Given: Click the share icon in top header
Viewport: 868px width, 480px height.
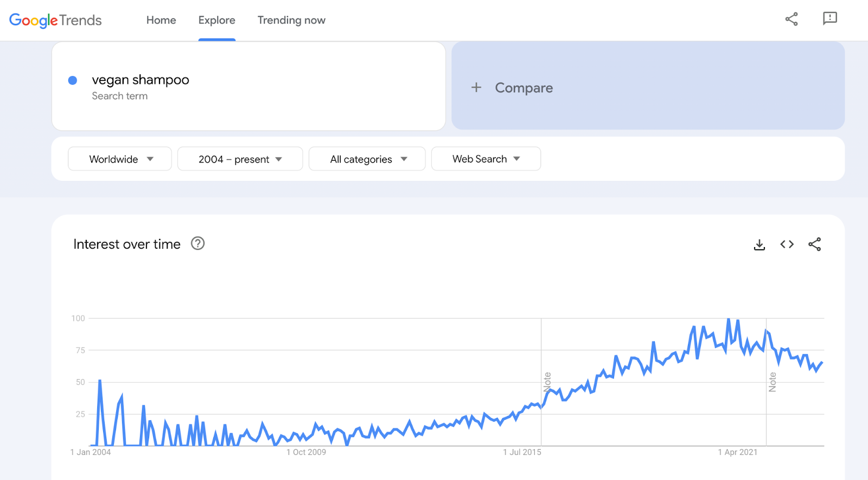Looking at the screenshot, I should coord(792,20).
